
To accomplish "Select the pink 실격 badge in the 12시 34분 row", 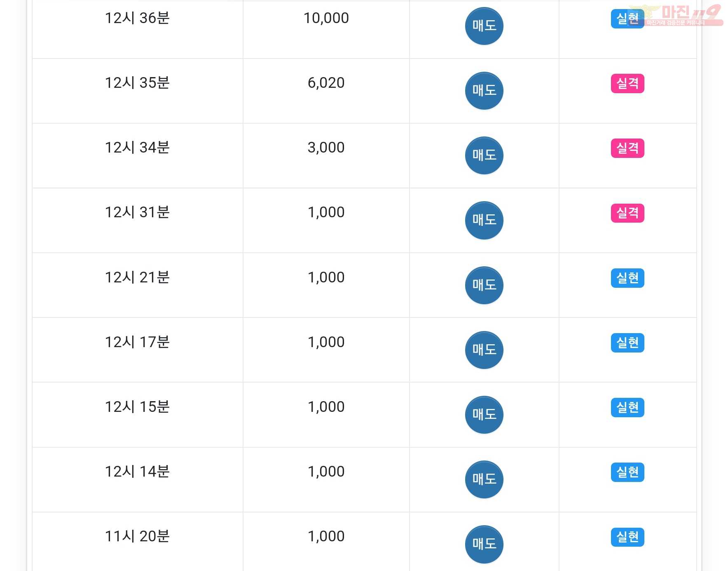I will coord(627,148).
